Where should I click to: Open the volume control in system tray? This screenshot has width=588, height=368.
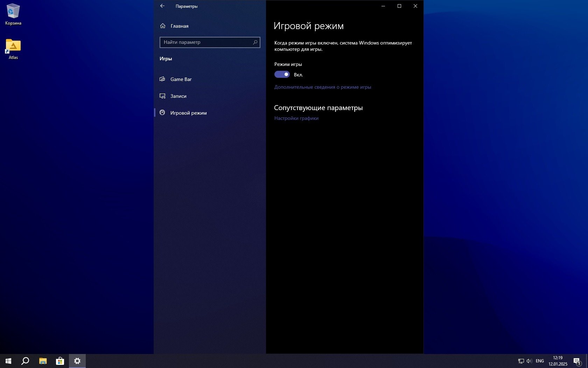point(529,361)
